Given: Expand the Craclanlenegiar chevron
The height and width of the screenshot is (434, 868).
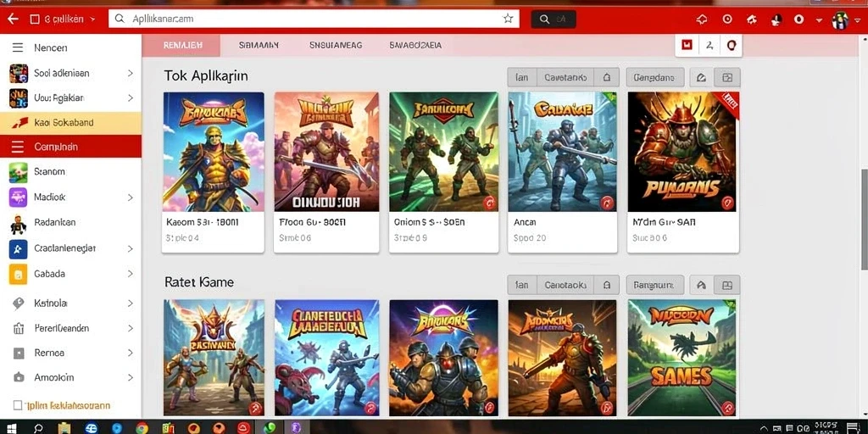Looking at the screenshot, I should 131,248.
